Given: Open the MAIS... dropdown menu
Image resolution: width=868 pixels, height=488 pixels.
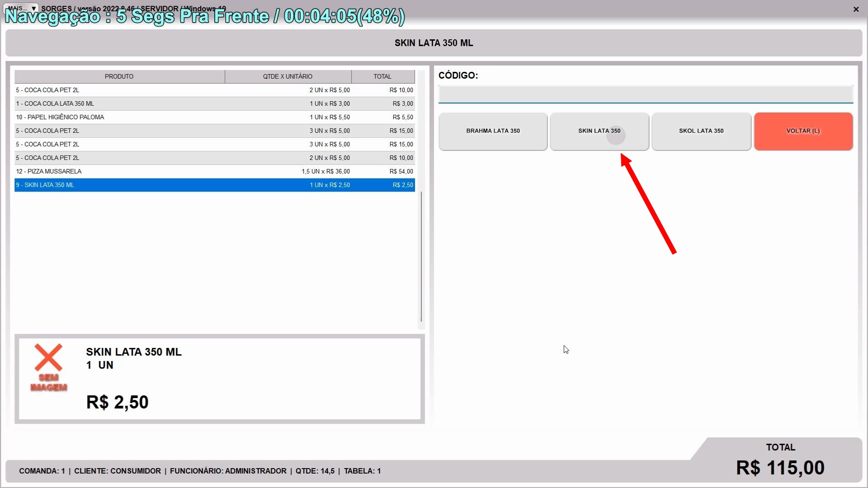Looking at the screenshot, I should tap(21, 8).
